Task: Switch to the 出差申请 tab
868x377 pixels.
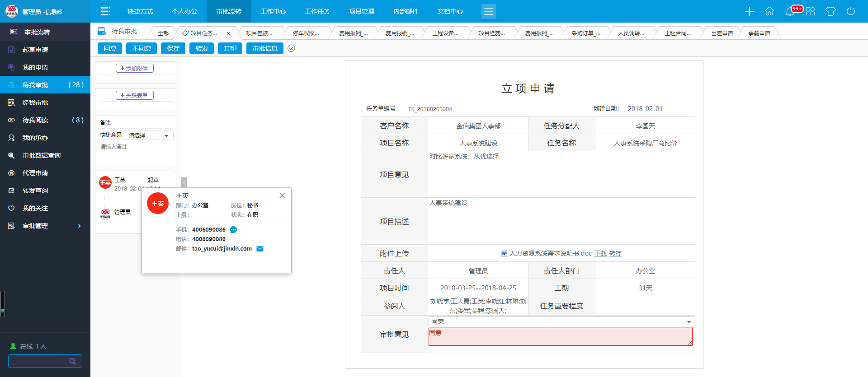Action: point(722,33)
